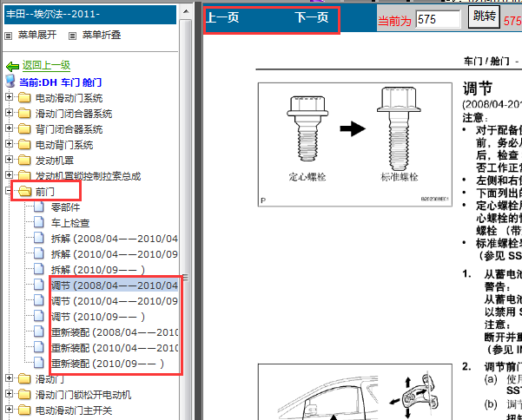Open 调节 (2010/04——2010/09 entry
522x420 pixels.
[x=114, y=301]
